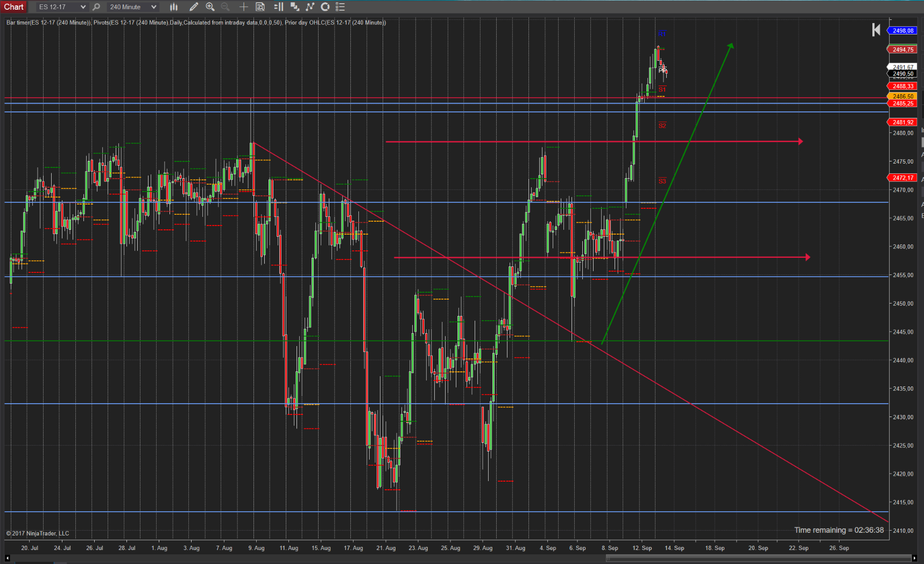Open the bar chart style icon
The image size is (924, 564).
pos(174,7)
